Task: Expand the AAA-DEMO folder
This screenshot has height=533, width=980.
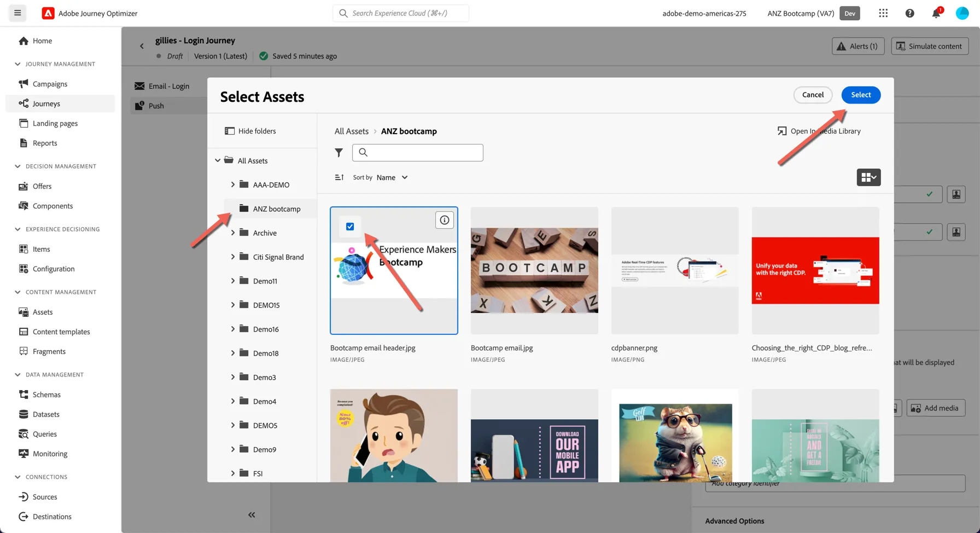Action: coord(233,184)
